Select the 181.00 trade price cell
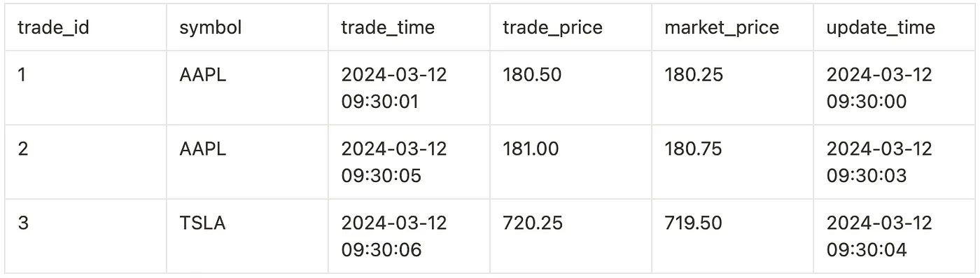 tap(570, 162)
